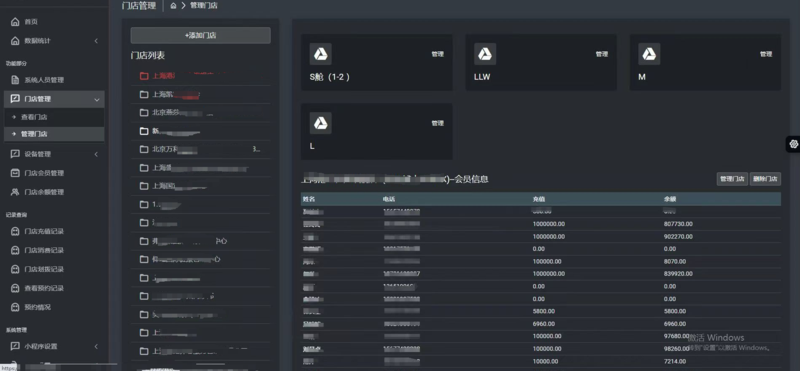
Task: Open the 小程序设置 icon in sidebar
Action: coord(15,347)
